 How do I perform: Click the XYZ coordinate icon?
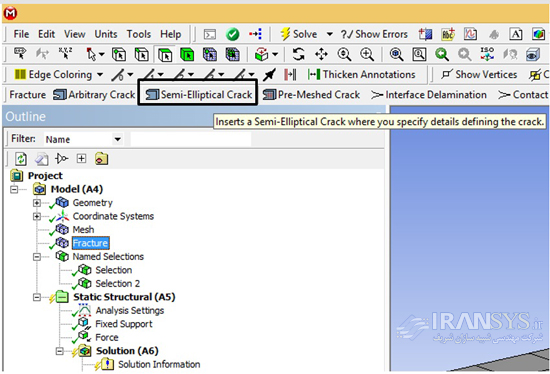click(x=65, y=53)
